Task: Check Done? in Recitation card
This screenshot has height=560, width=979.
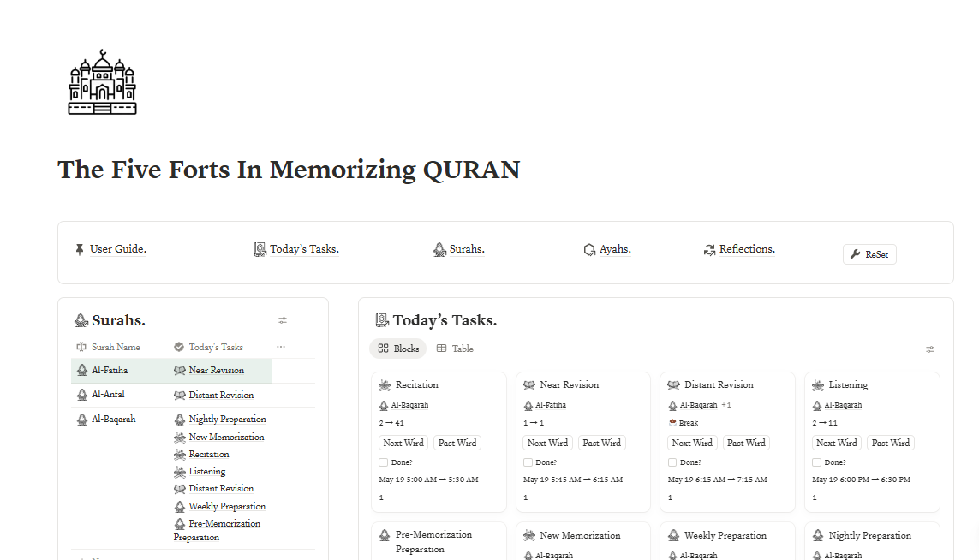Action: (x=384, y=462)
